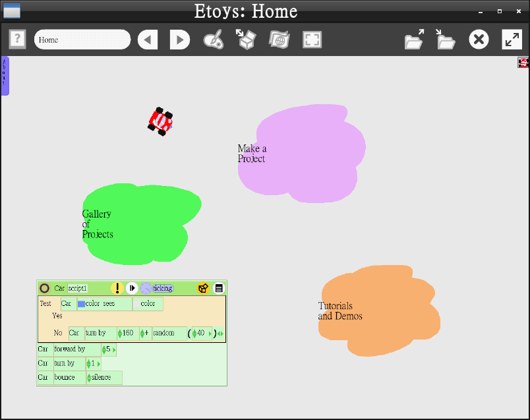530x420 pixels.
Task: Click the Car tile in forward by row
Action: tap(45, 349)
